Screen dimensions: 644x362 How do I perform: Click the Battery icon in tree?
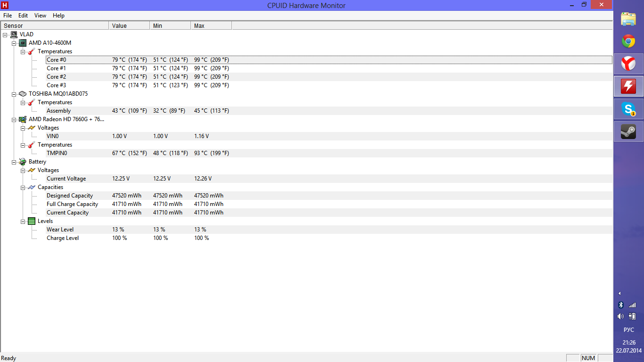coord(23,162)
